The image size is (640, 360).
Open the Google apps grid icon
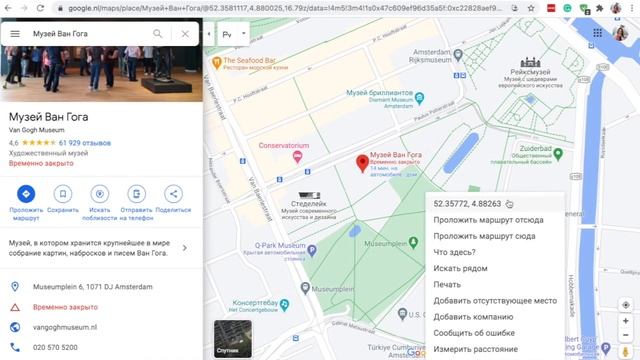(598, 33)
